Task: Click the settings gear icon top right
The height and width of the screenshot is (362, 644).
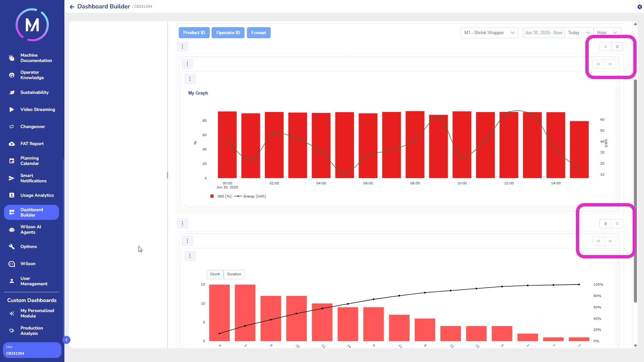Action: [x=639, y=7]
